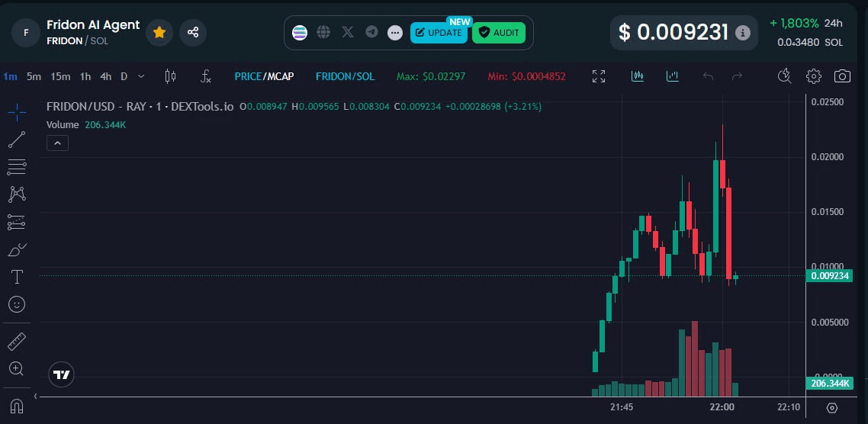This screenshot has height=424, width=868.
Task: Enter fullscreen chart mode
Action: coord(599,76)
